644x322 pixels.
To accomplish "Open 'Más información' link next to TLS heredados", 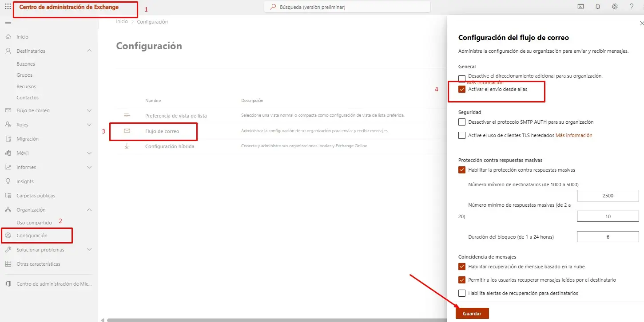I will coord(574,135).
